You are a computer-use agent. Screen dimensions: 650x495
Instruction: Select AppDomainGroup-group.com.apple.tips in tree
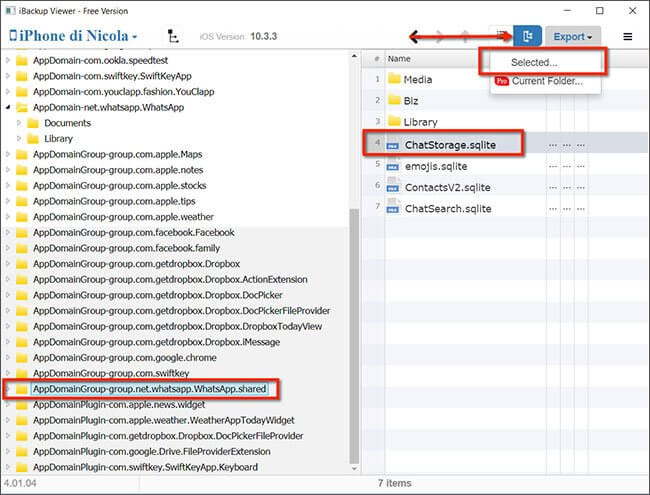click(114, 201)
